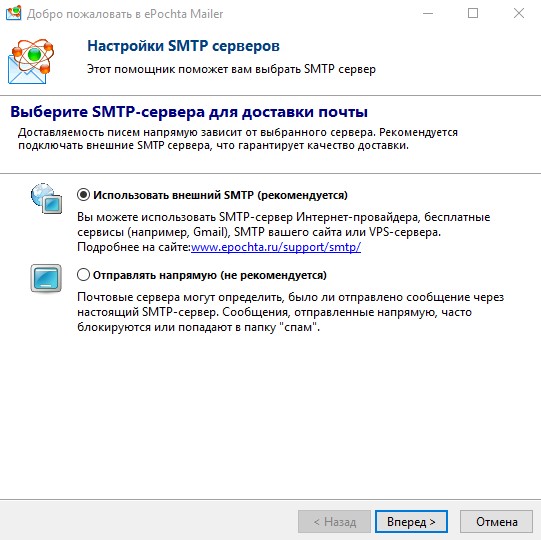
Task: Go to next step with "Вперед >"
Action: click(x=411, y=521)
